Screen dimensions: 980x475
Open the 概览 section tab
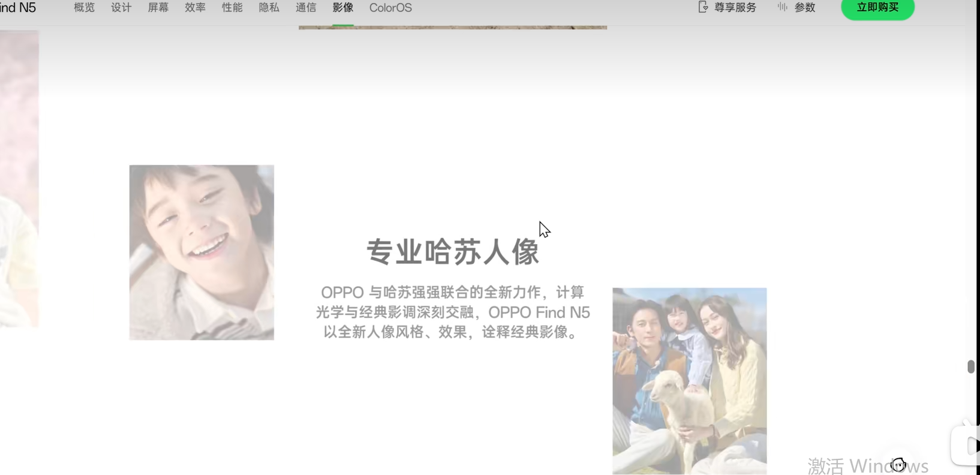tap(84, 8)
